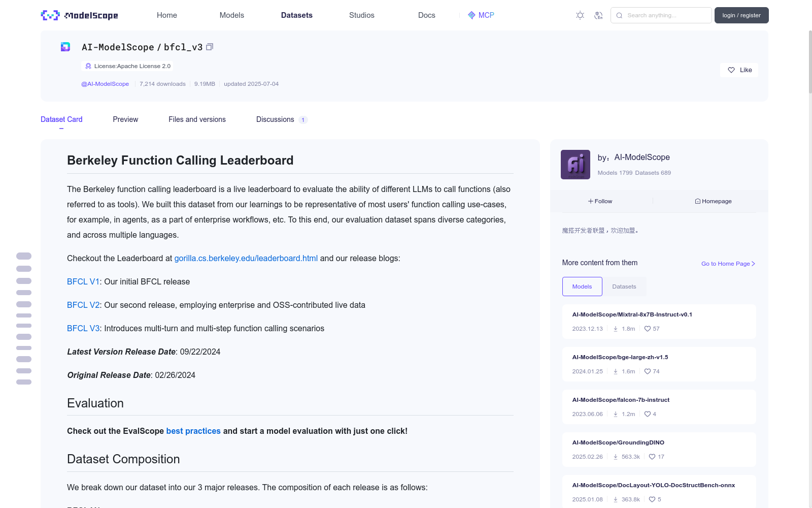
Task: Like the bfcl_v3 dataset
Action: [x=739, y=70]
